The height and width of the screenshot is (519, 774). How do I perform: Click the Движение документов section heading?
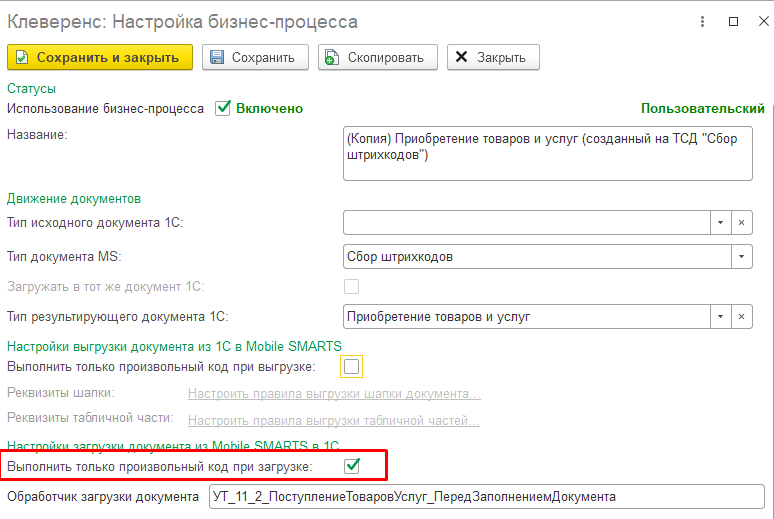click(74, 199)
